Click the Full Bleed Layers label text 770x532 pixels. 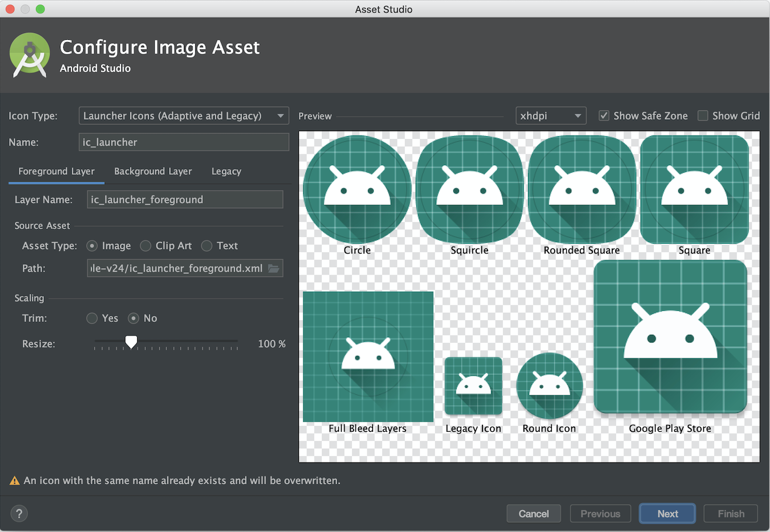(368, 428)
